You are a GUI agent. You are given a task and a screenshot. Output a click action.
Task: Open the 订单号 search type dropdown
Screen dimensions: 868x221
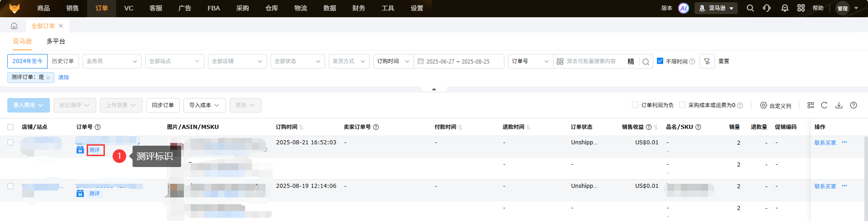coord(531,61)
